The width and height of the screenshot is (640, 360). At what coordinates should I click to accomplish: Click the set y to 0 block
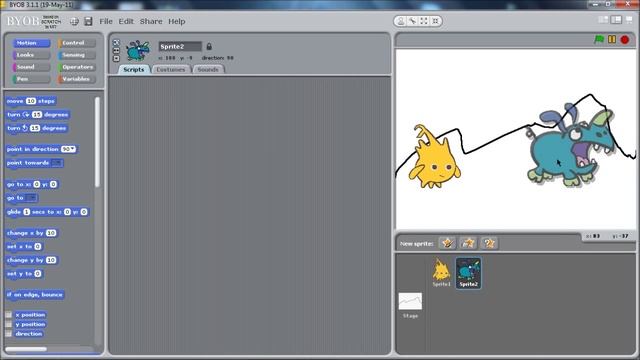(x=24, y=274)
